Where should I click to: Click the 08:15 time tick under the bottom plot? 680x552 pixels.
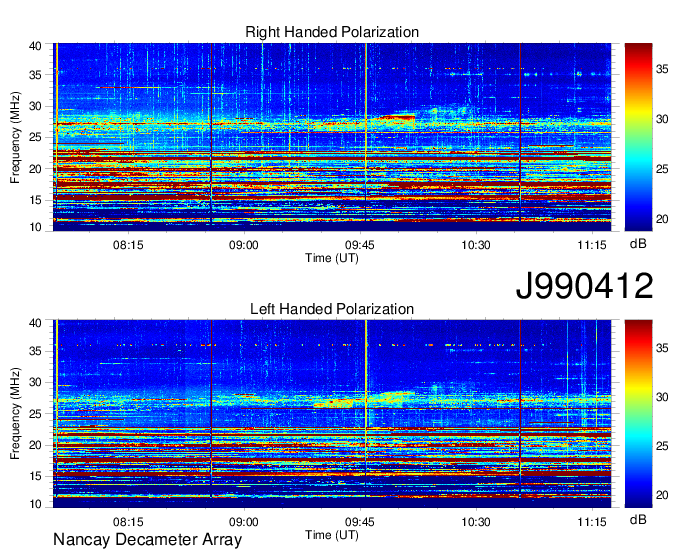pos(128,522)
